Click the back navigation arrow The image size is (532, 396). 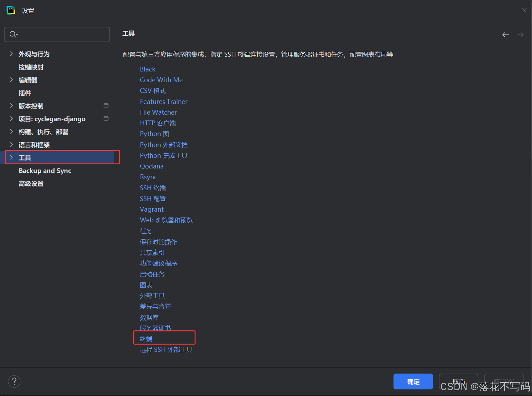click(x=505, y=35)
